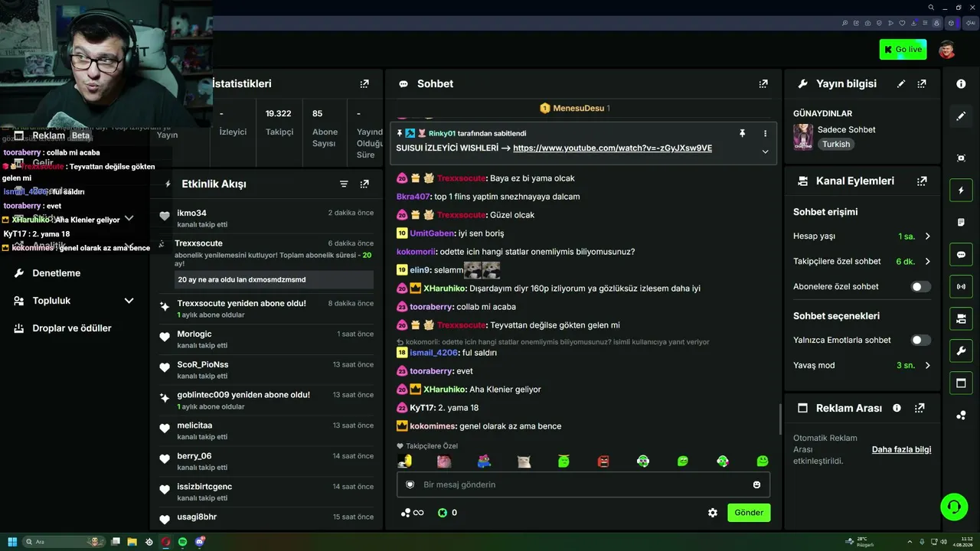Unpin the pinned message with the pin icon
The height and width of the screenshot is (551, 980).
[742, 133]
